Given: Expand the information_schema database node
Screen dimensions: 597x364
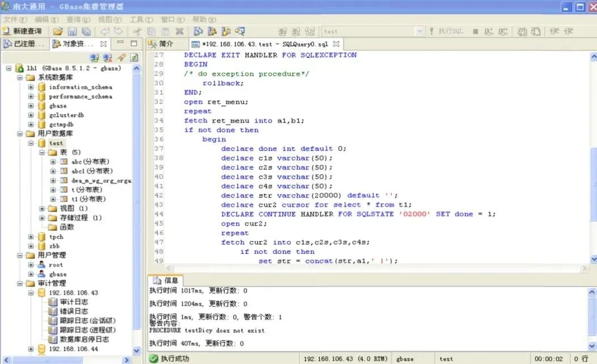Looking at the screenshot, I should point(31,87).
